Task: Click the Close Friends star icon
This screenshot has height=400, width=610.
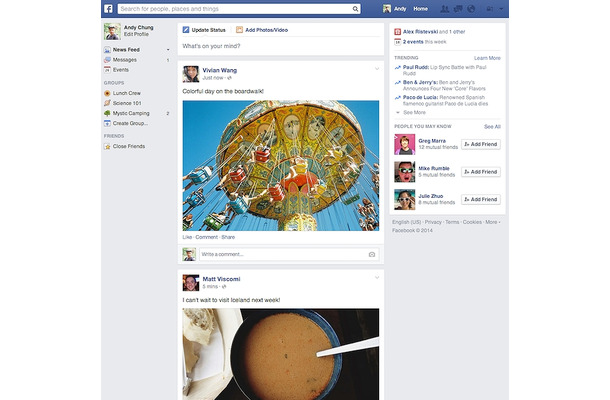Action: tap(107, 146)
